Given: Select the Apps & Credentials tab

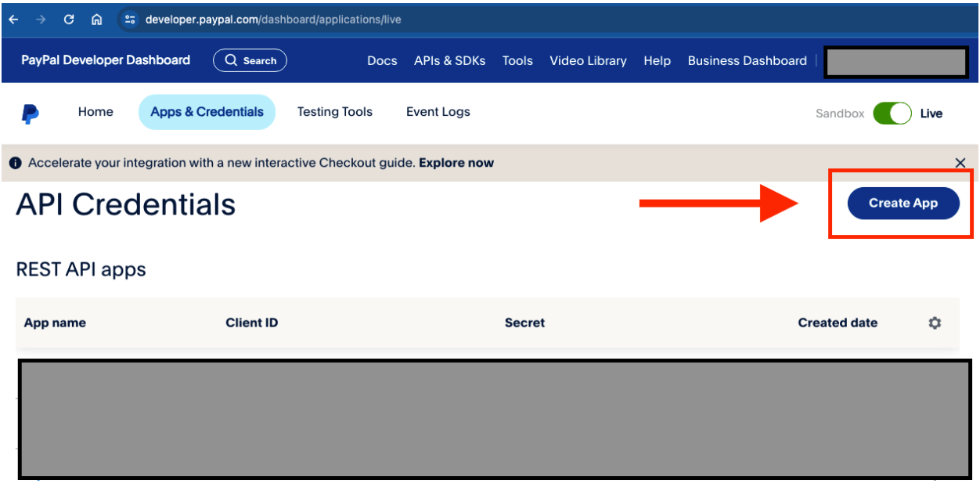Looking at the screenshot, I should pos(207,112).
